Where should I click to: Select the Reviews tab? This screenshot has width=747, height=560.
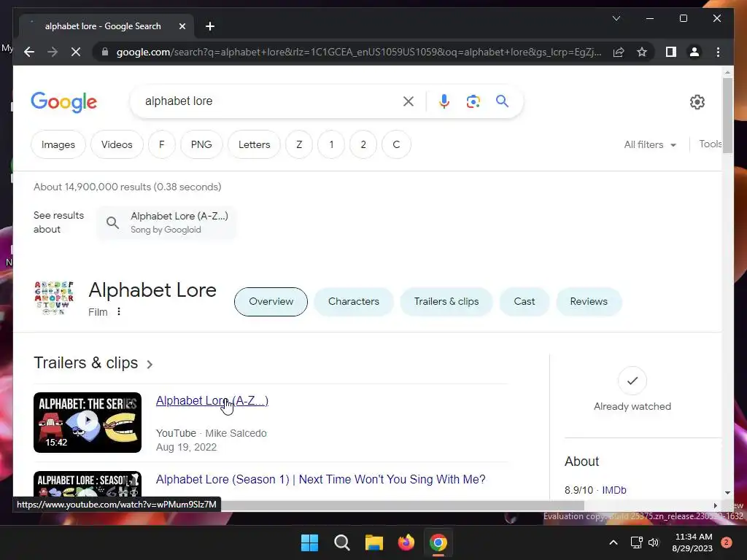tap(589, 301)
